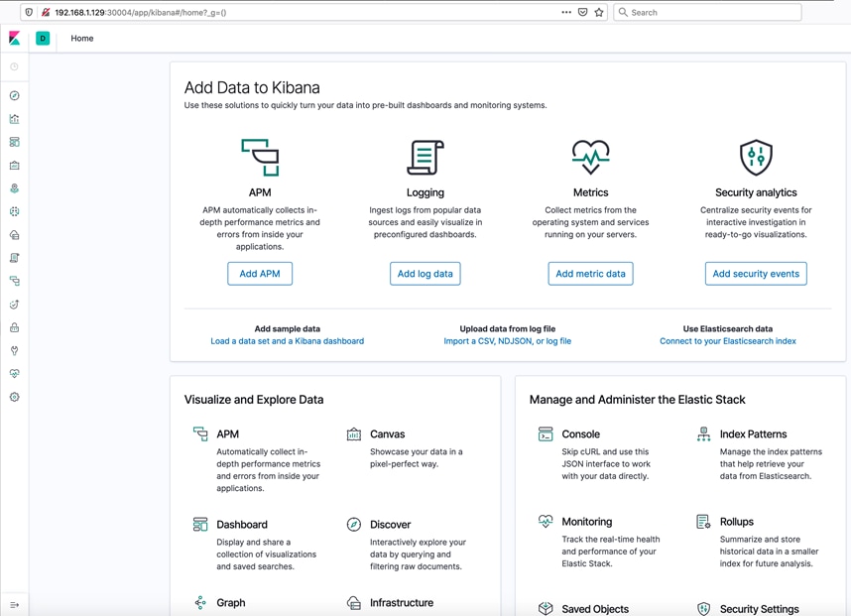Click the "Logging" heading in Add Data
This screenshot has width=851, height=616.
[425, 192]
